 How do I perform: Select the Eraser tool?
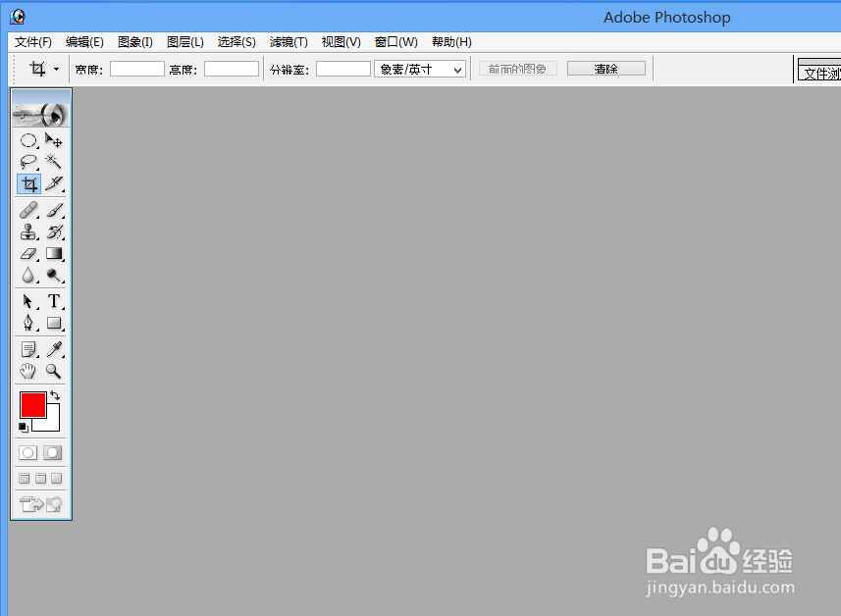[28, 254]
